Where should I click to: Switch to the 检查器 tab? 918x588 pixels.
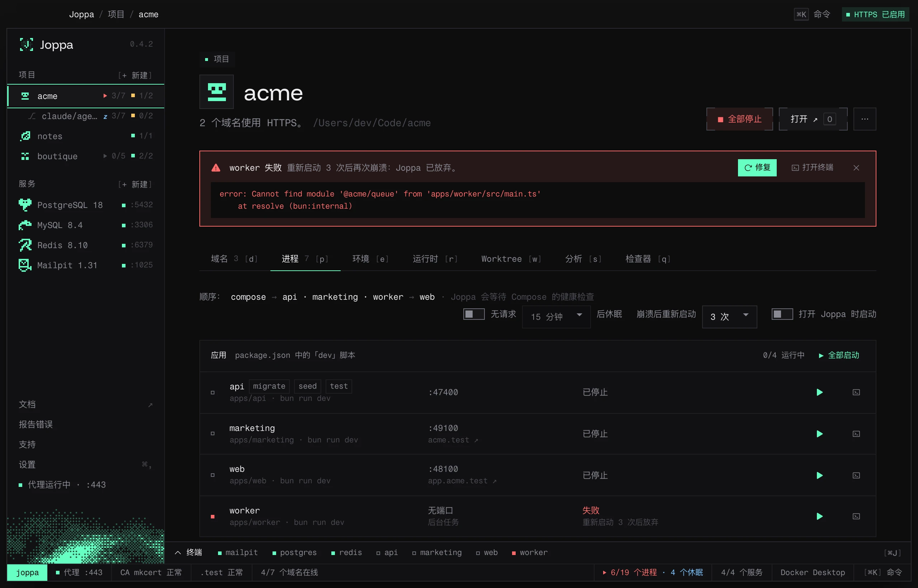click(x=648, y=259)
